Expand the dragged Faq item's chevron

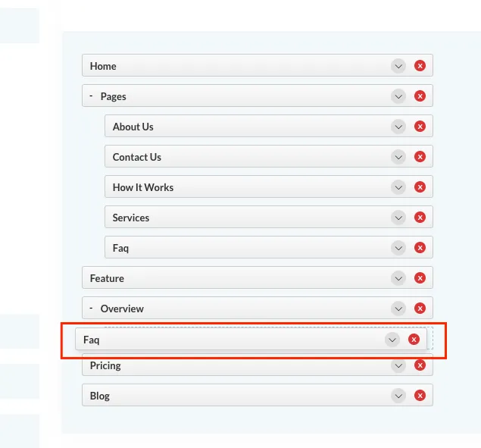coord(392,340)
